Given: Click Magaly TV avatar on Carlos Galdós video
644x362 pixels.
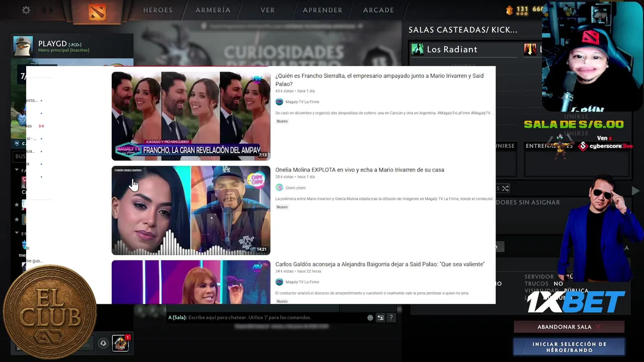Looking at the screenshot, I should tap(279, 282).
